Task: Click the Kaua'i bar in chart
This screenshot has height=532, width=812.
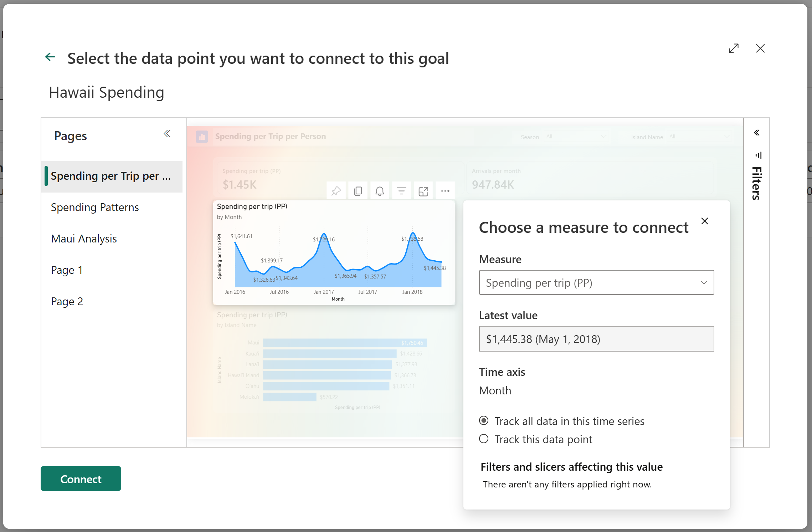Action: coord(330,354)
